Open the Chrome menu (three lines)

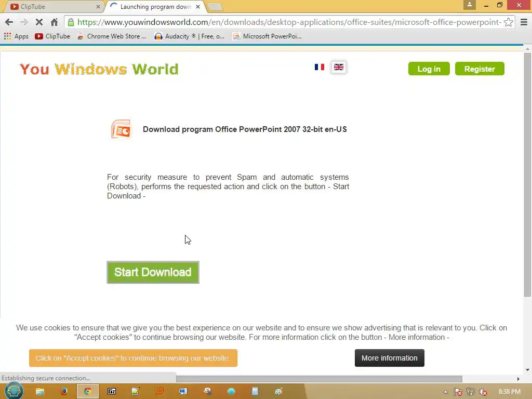click(524, 22)
